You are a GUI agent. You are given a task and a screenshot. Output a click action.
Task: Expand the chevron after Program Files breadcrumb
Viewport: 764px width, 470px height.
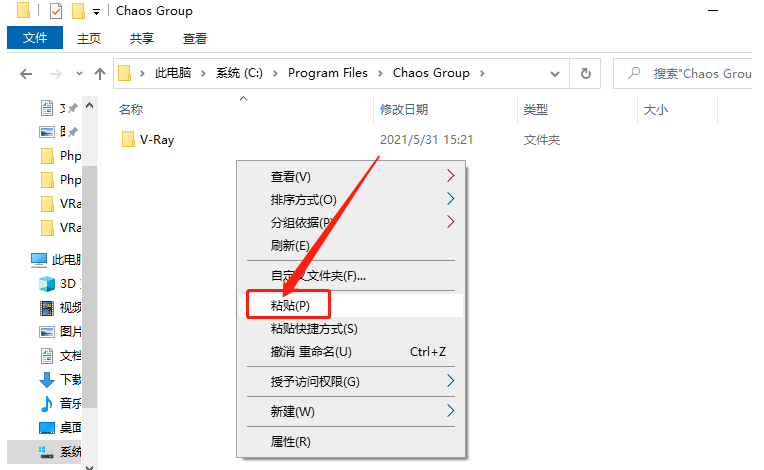[381, 73]
